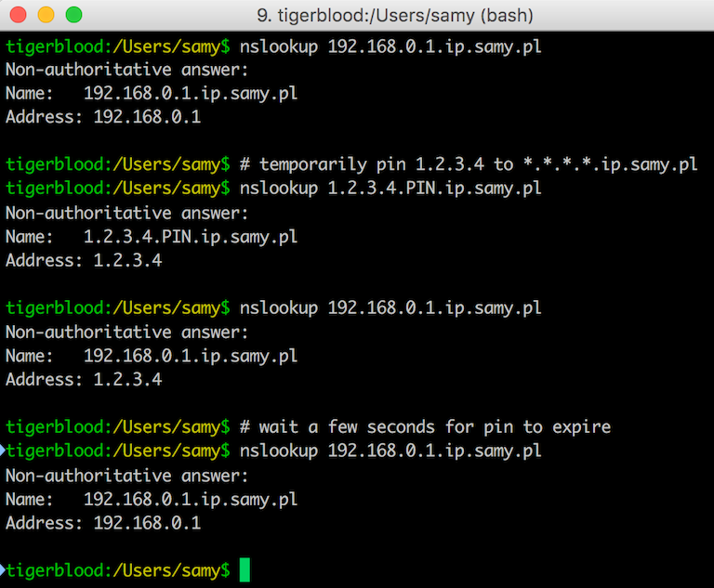Image resolution: width=714 pixels, height=588 pixels.
Task: Click the 'nslookup 1.2.3.4.PIN.ip.samy.pl' command
Action: point(390,189)
